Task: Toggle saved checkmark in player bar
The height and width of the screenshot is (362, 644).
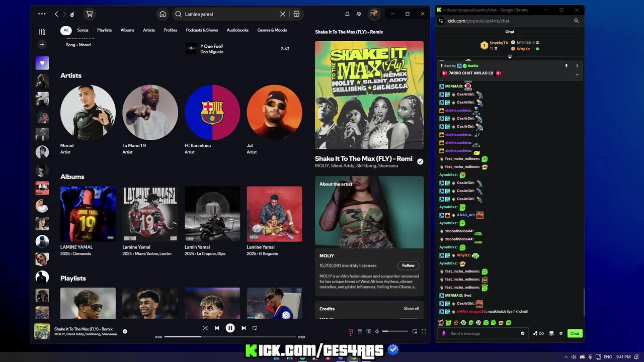Action: (125, 331)
